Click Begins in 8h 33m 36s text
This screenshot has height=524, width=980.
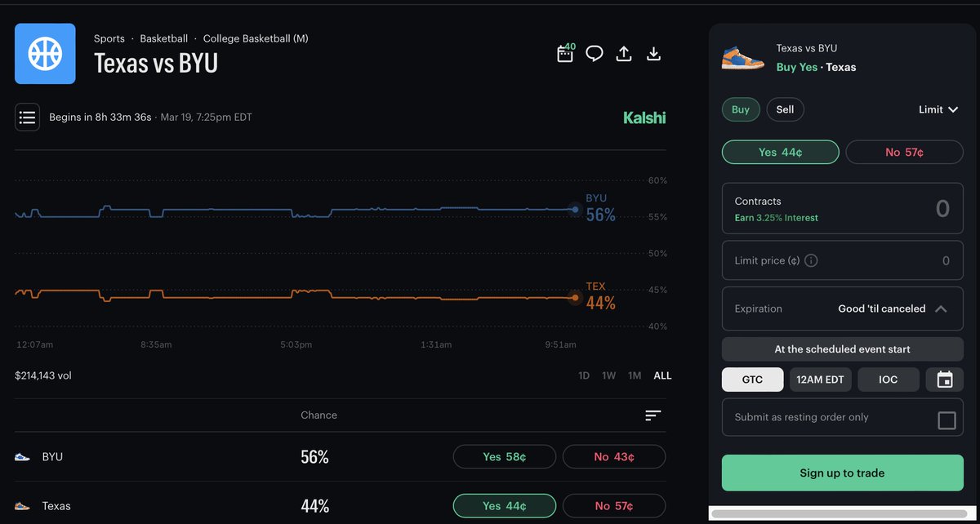pyautogui.click(x=100, y=118)
